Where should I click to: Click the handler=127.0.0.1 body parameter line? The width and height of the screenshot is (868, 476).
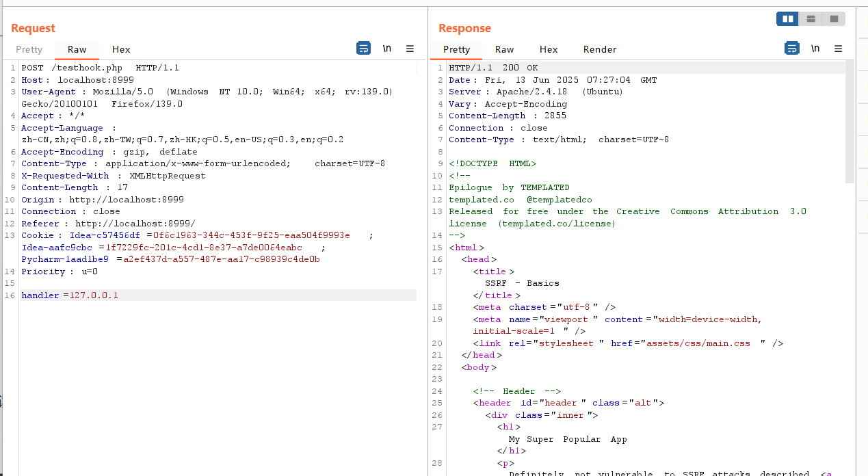(x=70, y=295)
